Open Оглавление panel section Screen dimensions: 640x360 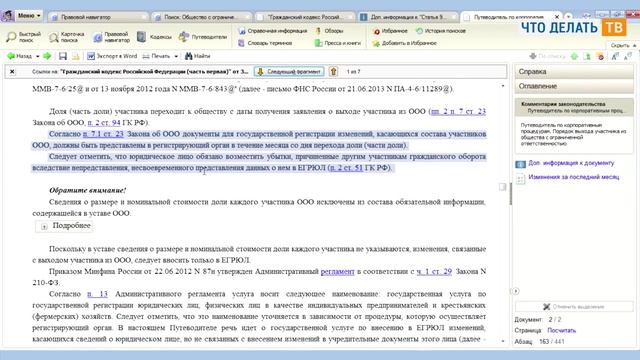pos(574,86)
